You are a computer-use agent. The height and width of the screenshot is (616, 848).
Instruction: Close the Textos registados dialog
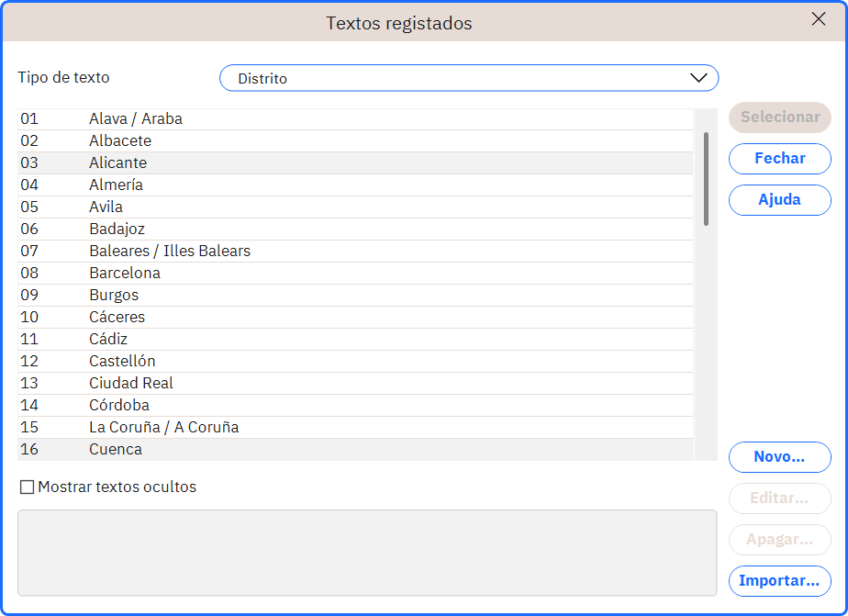click(819, 19)
